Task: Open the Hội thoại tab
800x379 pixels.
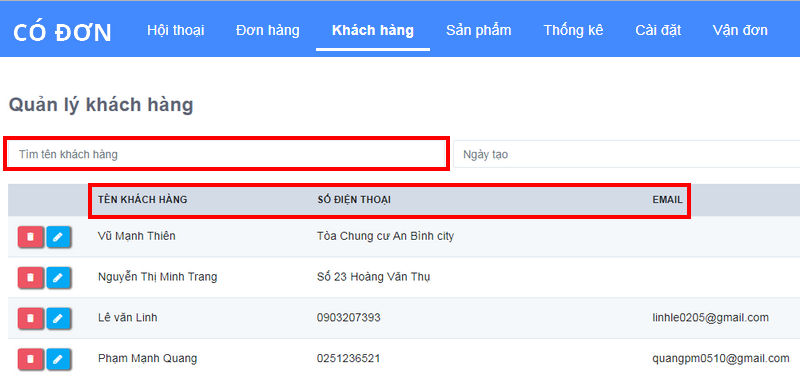Action: (176, 30)
